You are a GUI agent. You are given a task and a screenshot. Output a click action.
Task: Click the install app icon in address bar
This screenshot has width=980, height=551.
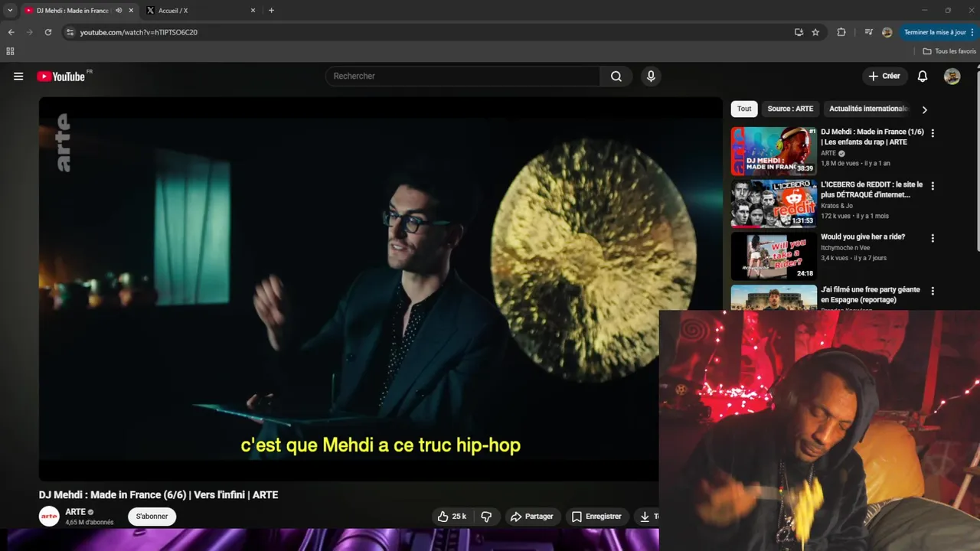(x=799, y=32)
